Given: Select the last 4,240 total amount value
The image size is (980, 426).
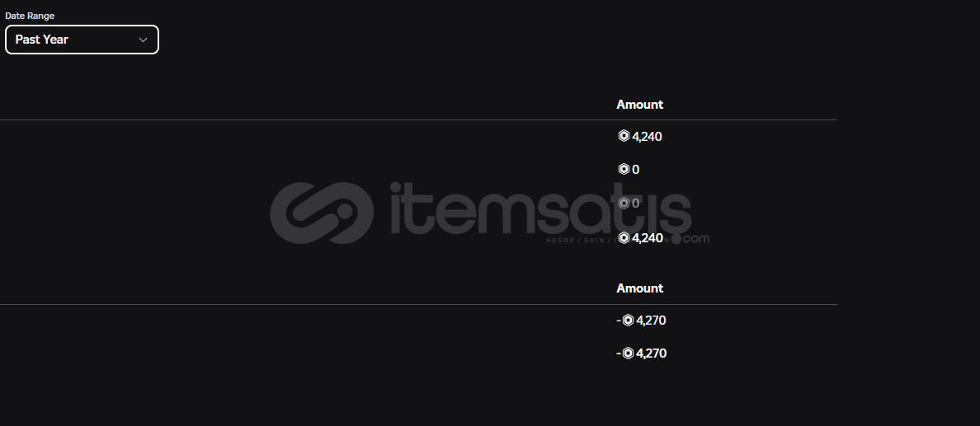Looking at the screenshot, I should tap(648, 238).
